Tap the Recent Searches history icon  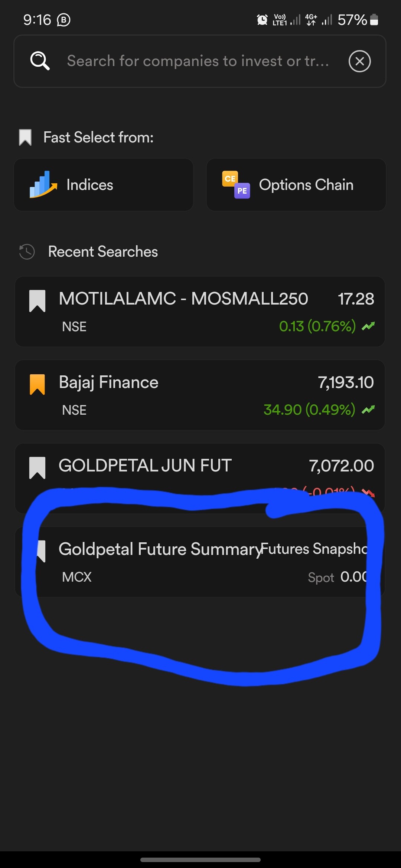27,252
